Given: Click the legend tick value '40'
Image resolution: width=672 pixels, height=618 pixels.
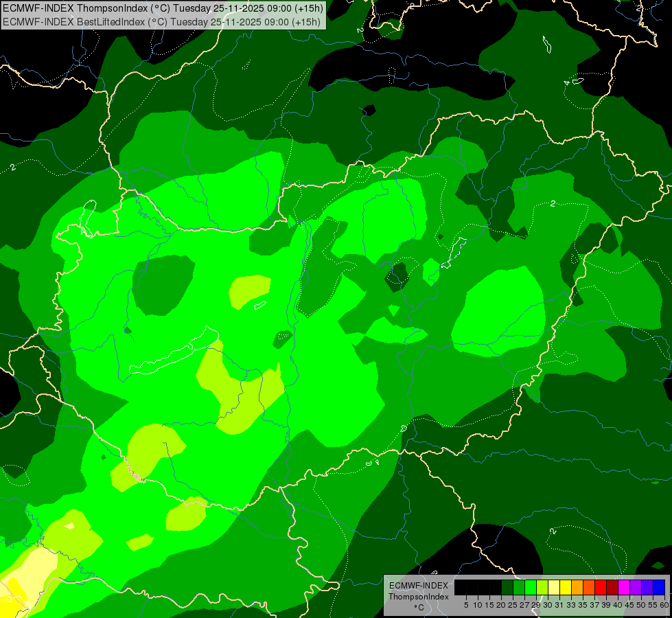Looking at the screenshot, I should (618, 605).
